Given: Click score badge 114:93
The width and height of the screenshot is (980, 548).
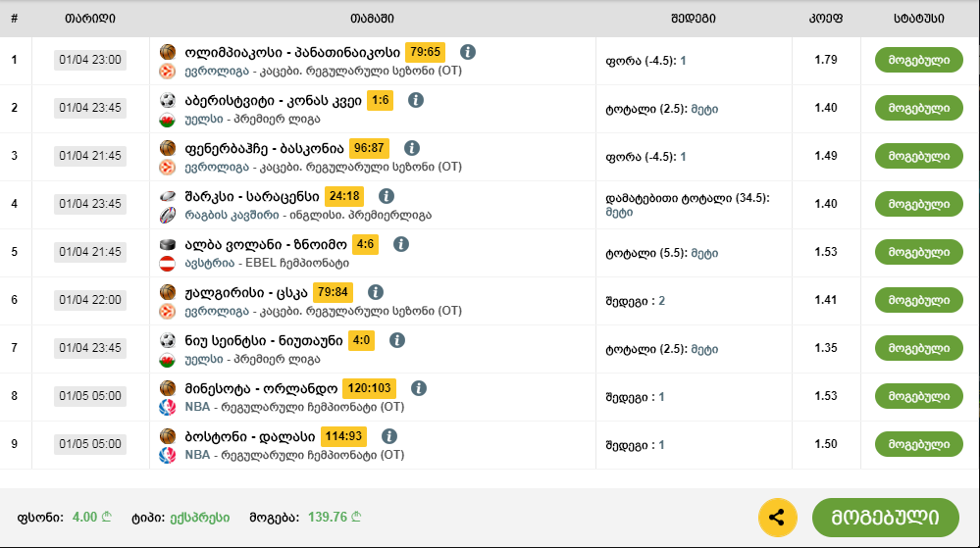Looking at the screenshot, I should point(343,436).
